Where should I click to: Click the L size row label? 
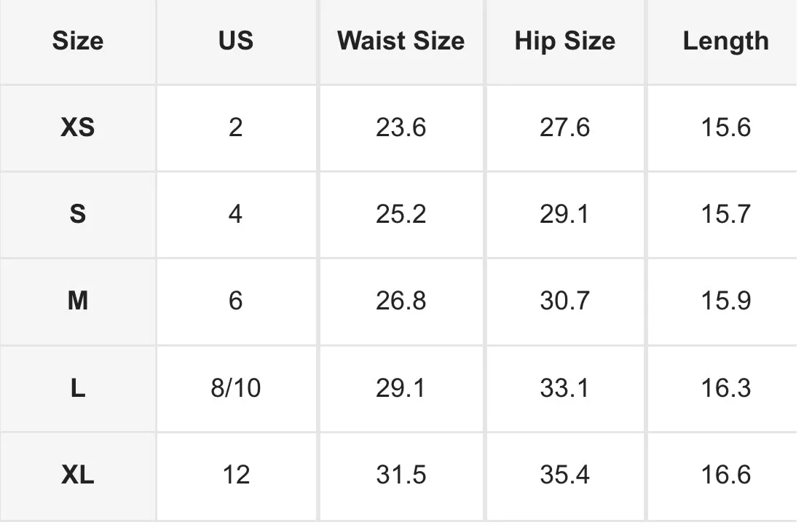78,388
